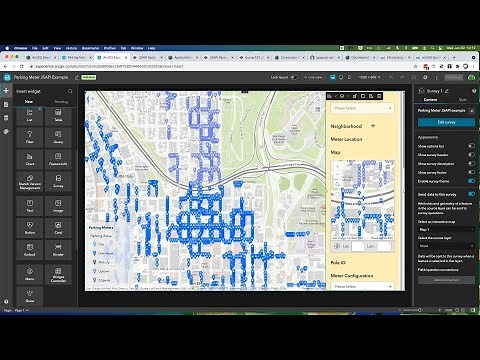Search widgets with the magnifier icon
The width and height of the screenshot is (480, 360).
[70, 91]
